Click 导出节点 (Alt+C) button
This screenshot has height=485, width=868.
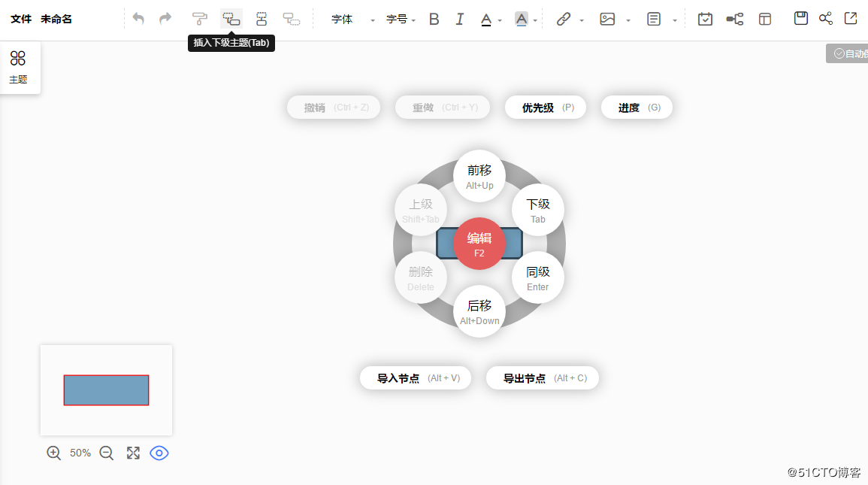pyautogui.click(x=543, y=378)
